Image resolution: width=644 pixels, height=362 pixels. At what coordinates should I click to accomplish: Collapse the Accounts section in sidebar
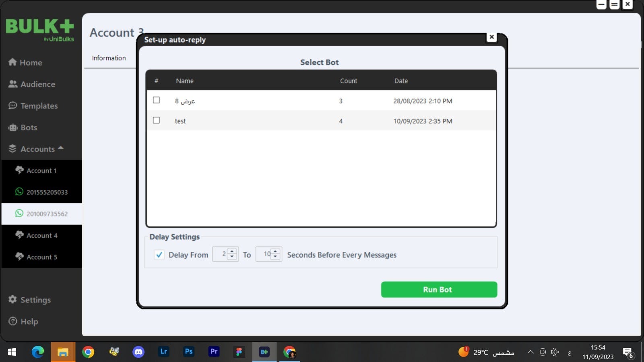pos(61,148)
